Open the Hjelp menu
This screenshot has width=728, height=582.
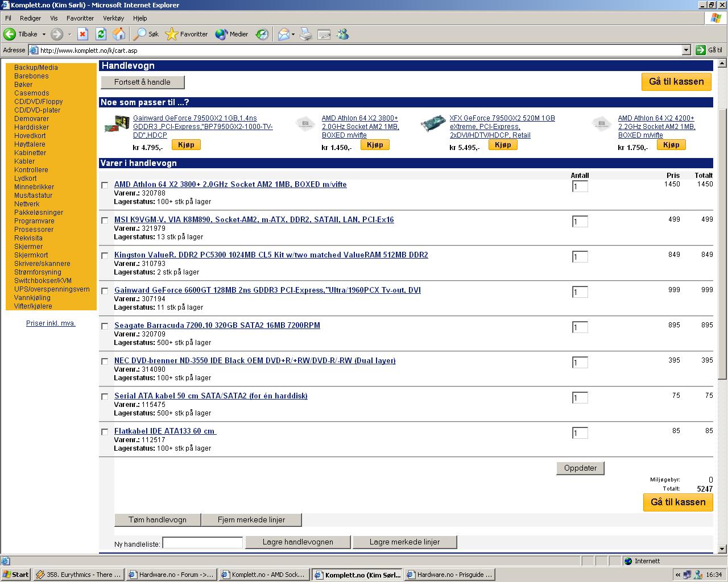pos(140,18)
